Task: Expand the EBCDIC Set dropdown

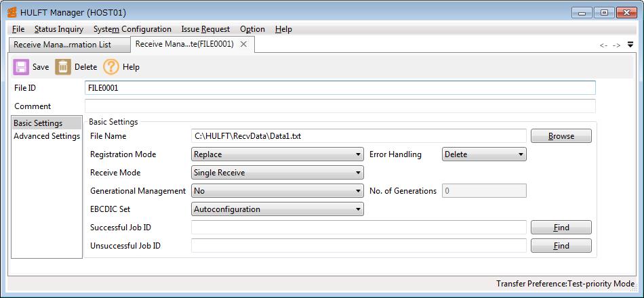Action: pyautogui.click(x=277, y=209)
